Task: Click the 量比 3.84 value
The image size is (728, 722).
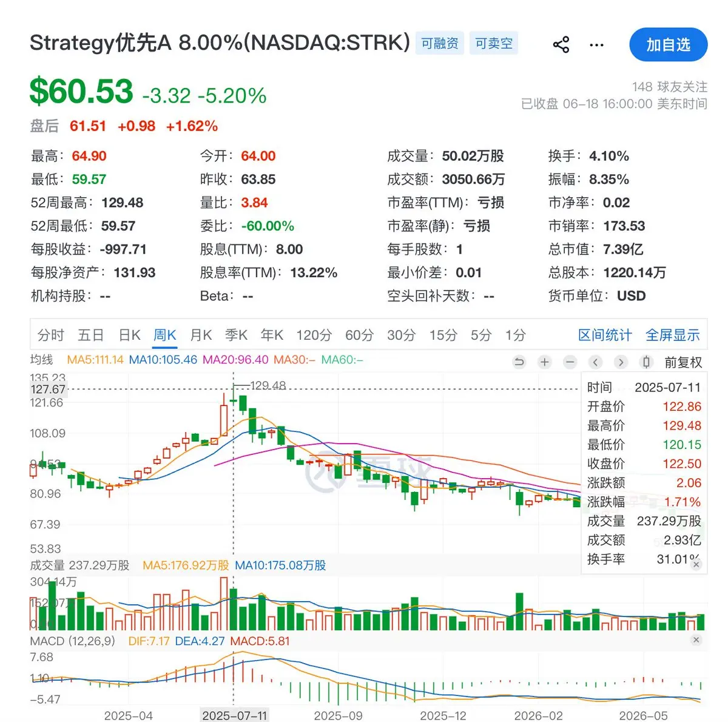Action: pos(254,203)
